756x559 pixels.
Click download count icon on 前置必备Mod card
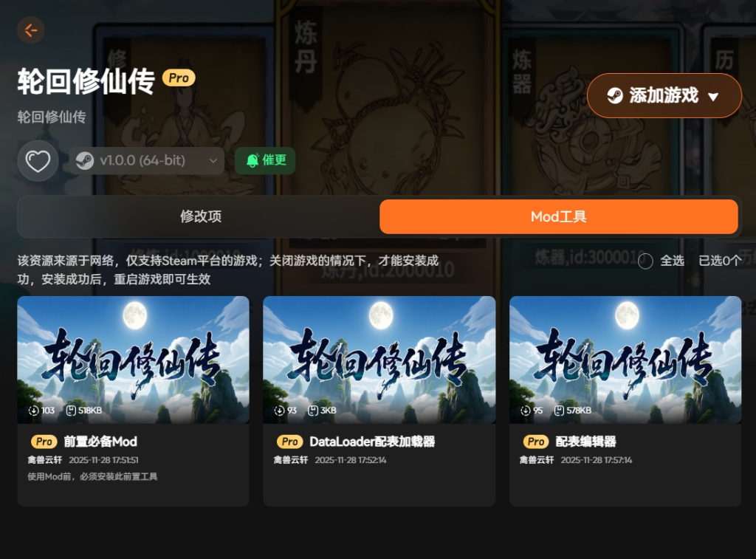[x=33, y=411]
